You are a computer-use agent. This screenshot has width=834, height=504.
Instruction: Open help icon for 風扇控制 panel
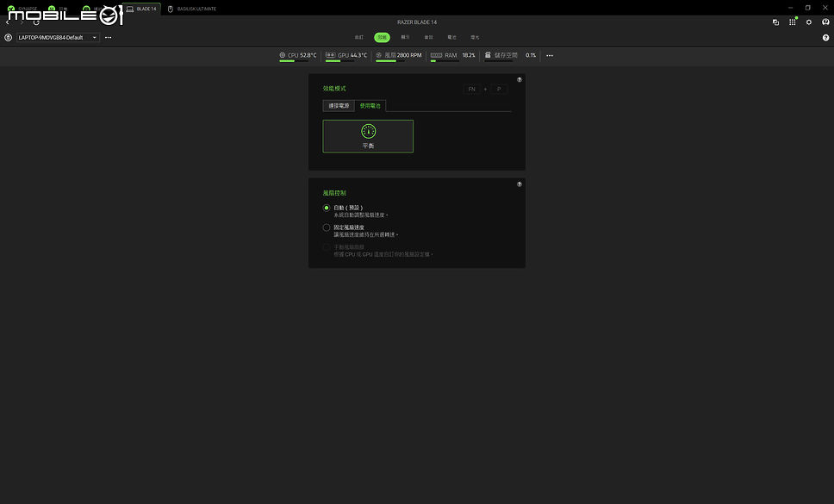pyautogui.click(x=520, y=184)
